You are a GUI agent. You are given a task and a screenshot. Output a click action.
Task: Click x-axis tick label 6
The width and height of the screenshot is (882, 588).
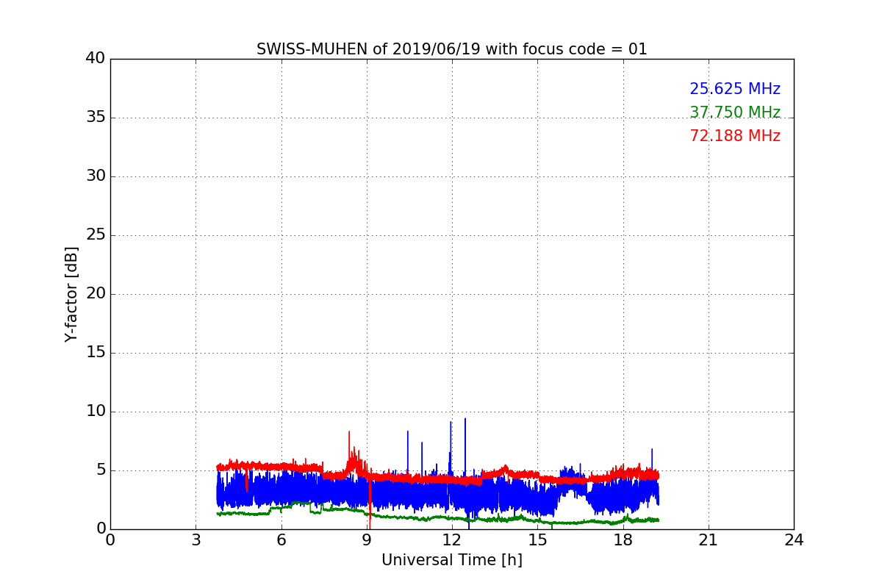tap(281, 540)
